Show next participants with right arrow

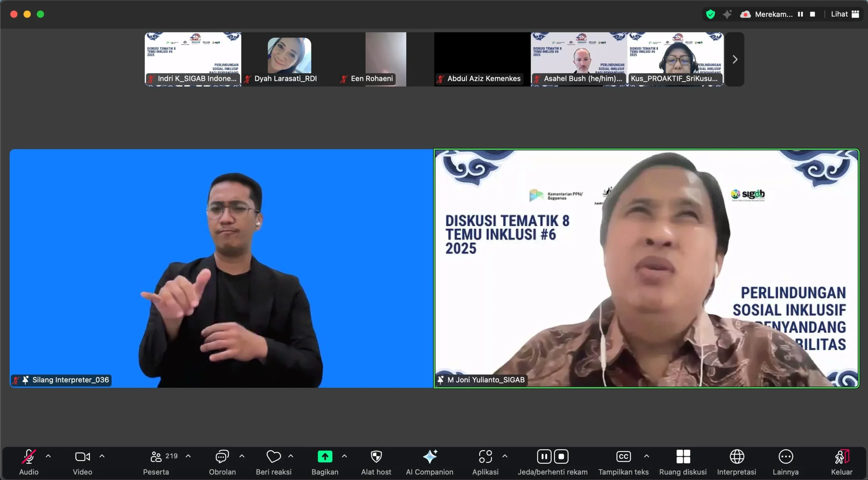point(735,60)
